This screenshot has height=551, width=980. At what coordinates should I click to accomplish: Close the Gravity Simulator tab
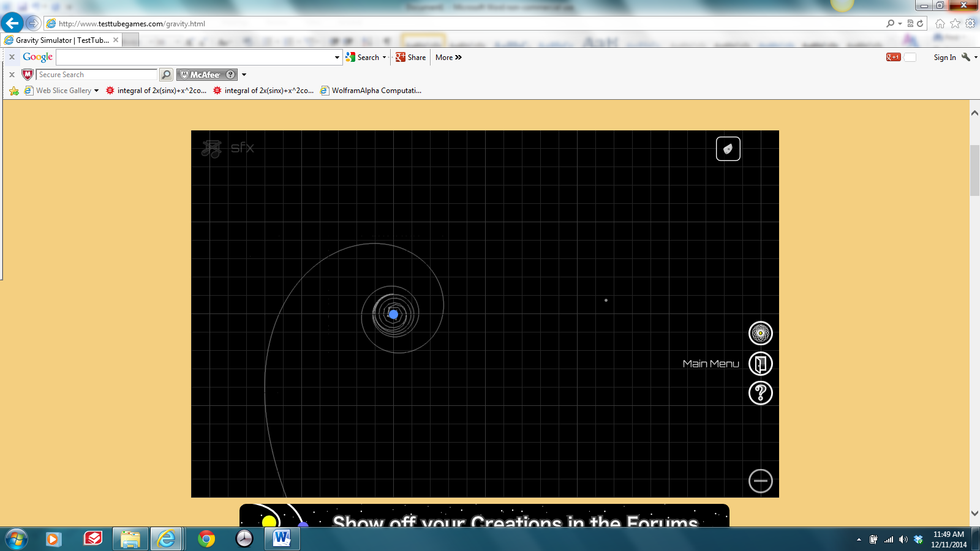point(116,40)
